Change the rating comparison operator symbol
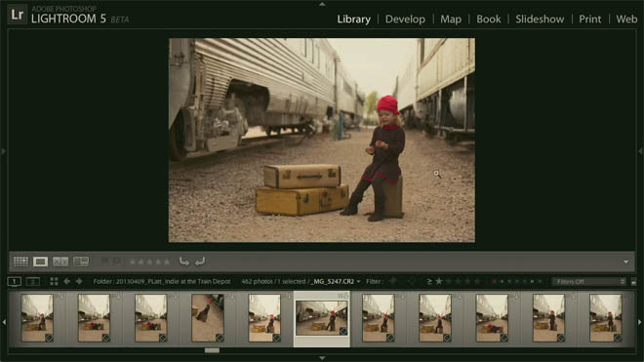The image size is (644, 362). click(429, 281)
